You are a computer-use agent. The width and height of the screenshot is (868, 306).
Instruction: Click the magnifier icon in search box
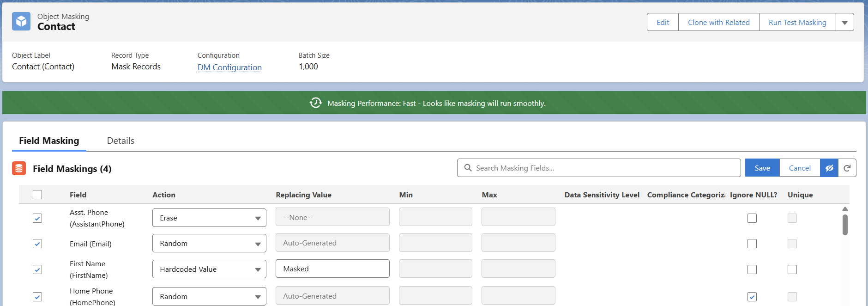point(468,168)
